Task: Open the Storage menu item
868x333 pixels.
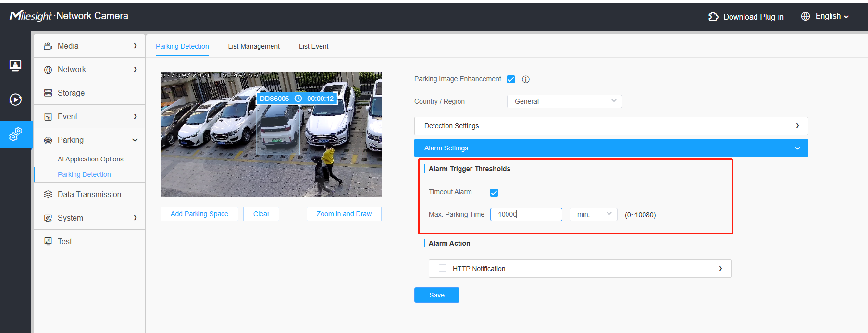Action: (x=89, y=93)
